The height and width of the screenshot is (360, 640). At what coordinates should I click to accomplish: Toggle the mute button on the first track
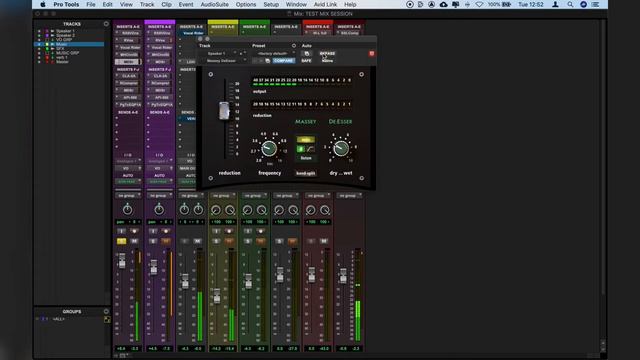[134, 241]
